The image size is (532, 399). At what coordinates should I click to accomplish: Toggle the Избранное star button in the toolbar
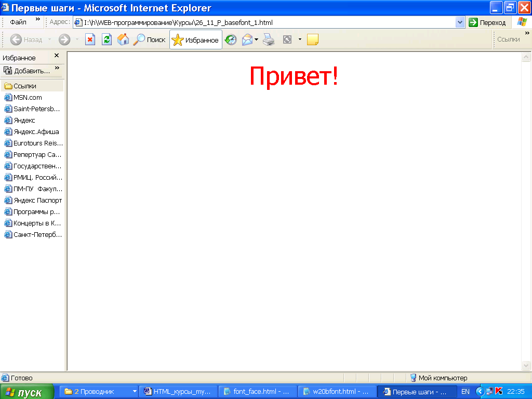(x=196, y=39)
